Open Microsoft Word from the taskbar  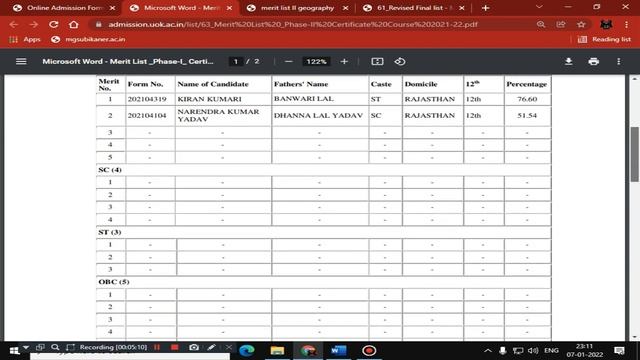[338, 351]
